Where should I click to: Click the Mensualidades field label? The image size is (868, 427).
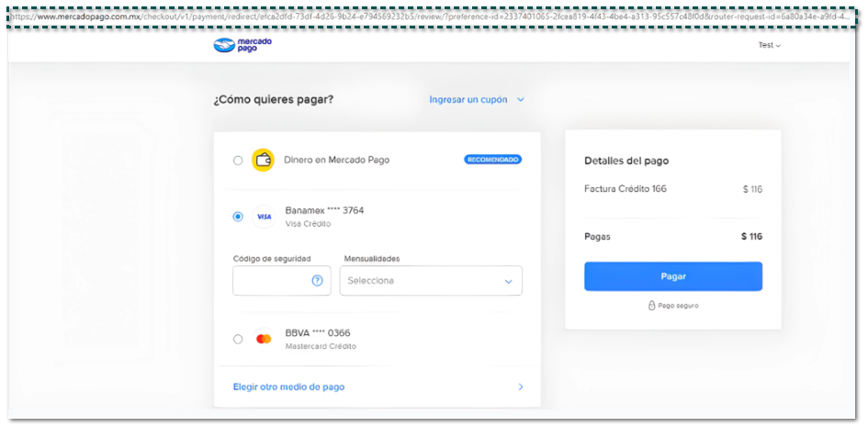tap(372, 258)
